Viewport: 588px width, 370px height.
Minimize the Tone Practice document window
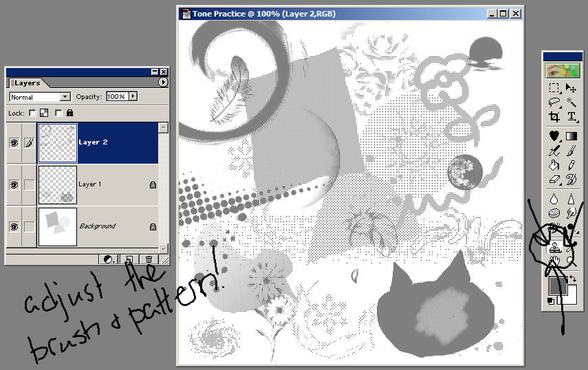[492, 14]
